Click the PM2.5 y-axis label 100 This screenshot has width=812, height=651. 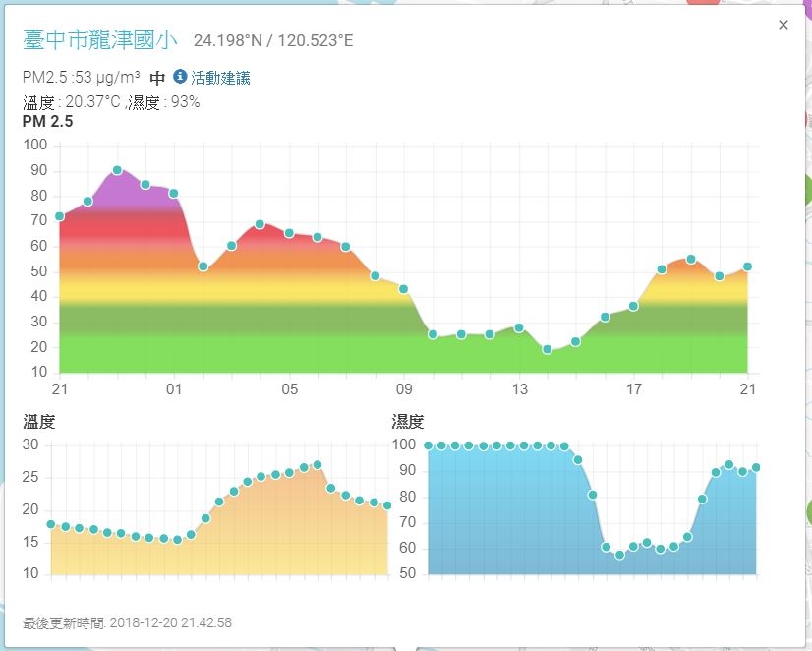click(35, 145)
